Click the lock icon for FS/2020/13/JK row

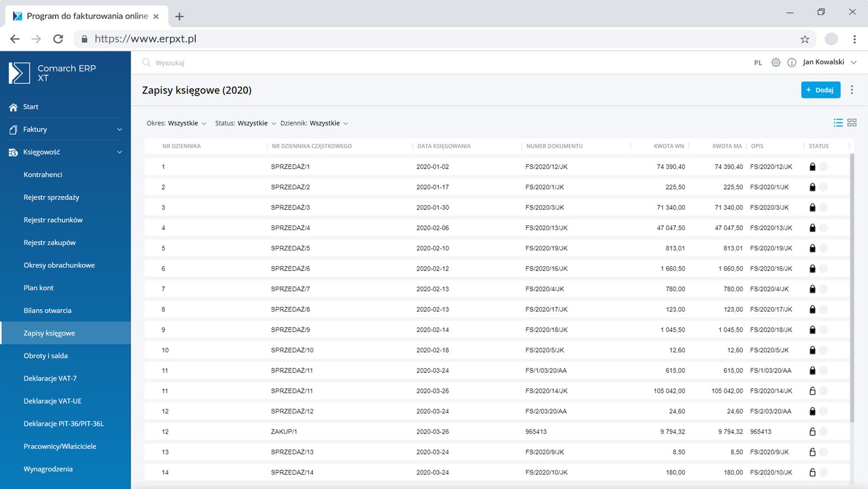pyautogui.click(x=812, y=228)
